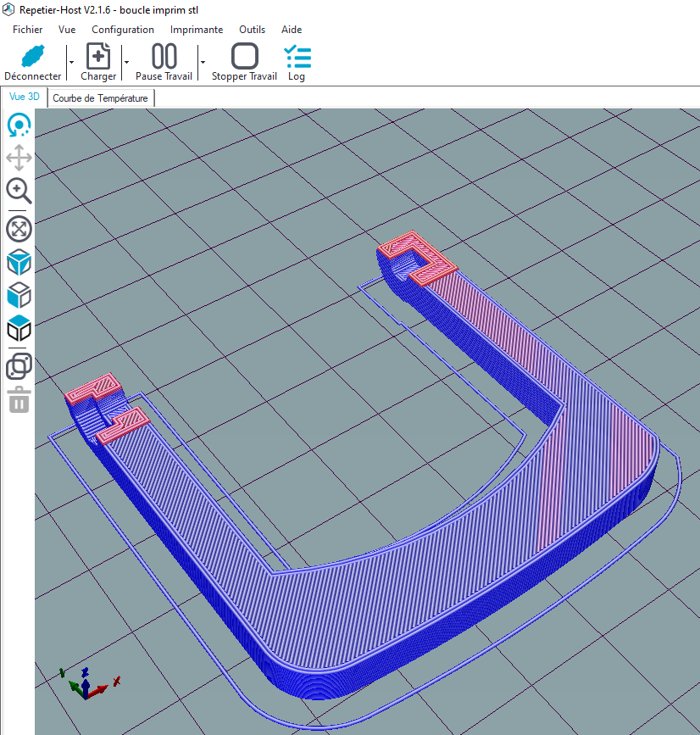Click the XYZ axis orientation gizmo
This screenshot has height=735, width=700.
[89, 684]
